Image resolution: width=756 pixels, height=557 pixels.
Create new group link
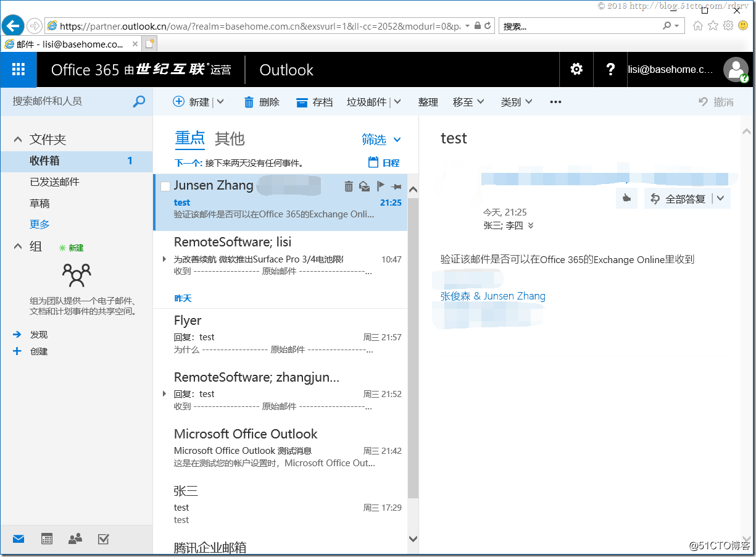pos(71,248)
